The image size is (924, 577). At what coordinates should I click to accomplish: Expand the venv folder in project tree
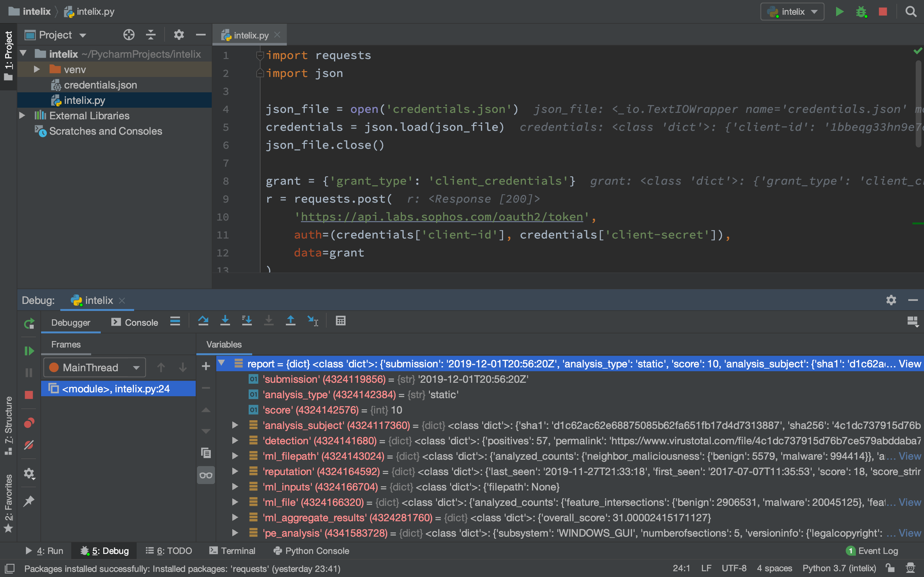[37, 70]
